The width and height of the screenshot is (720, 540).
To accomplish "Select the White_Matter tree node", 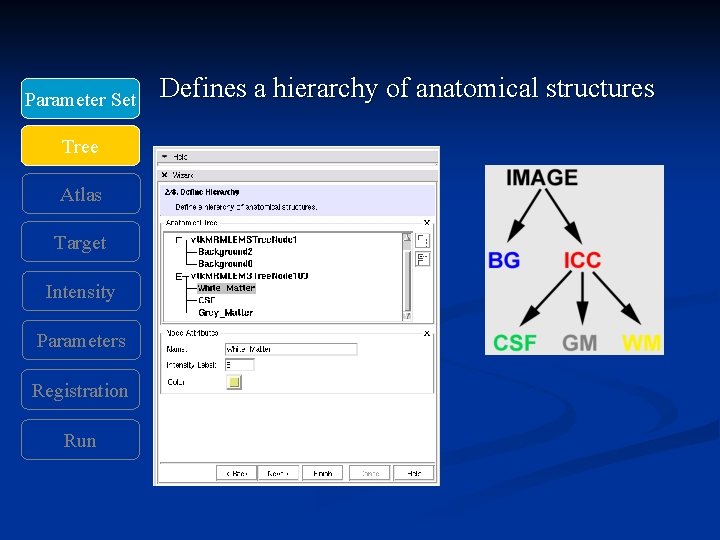I will click(226, 288).
